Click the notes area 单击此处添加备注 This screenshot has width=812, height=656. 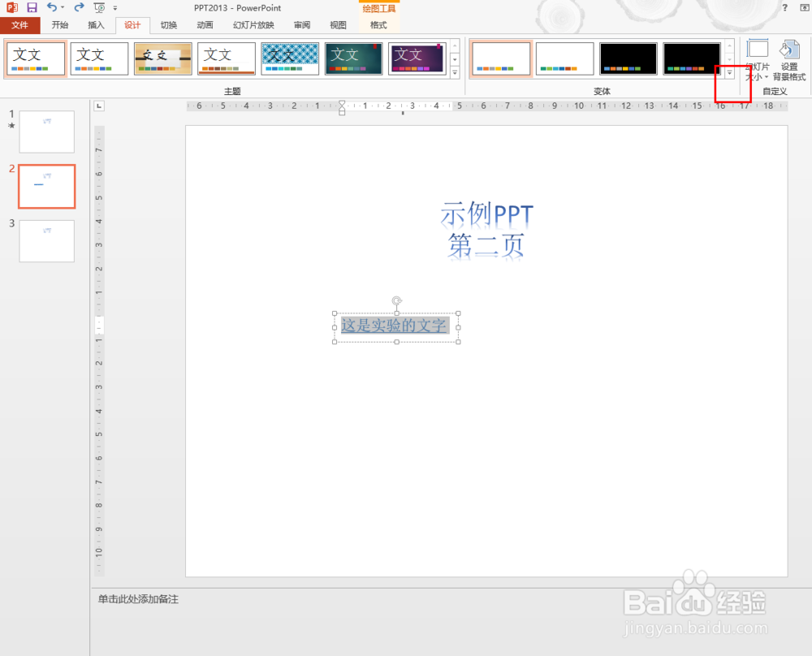coord(138,599)
